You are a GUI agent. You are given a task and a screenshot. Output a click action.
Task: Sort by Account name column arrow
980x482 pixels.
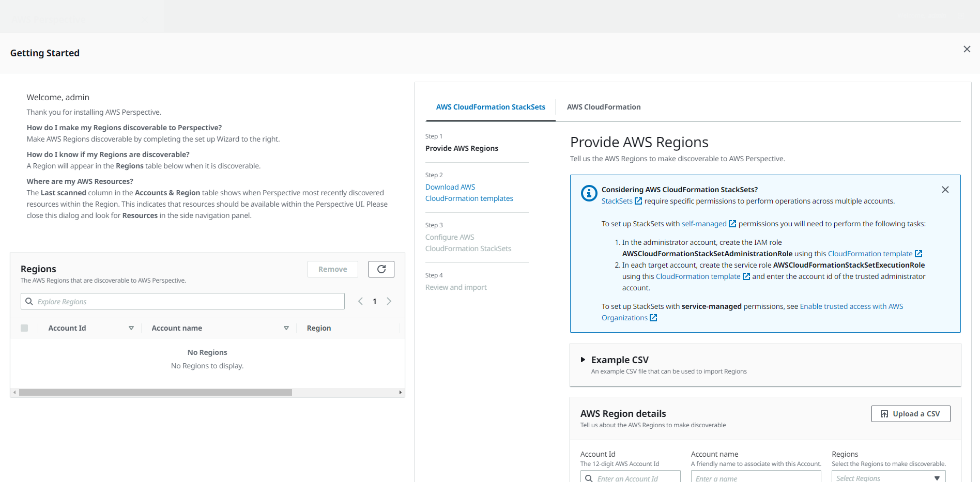coord(286,328)
